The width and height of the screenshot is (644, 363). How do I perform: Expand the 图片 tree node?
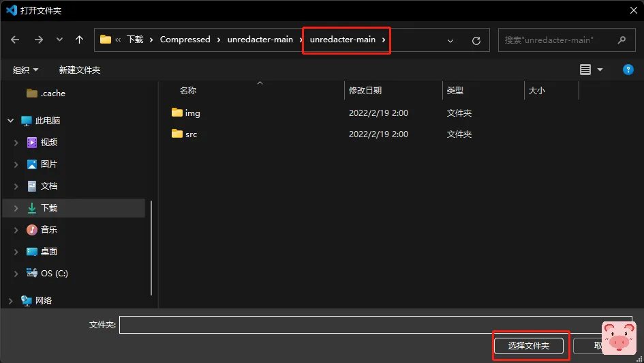(x=16, y=164)
